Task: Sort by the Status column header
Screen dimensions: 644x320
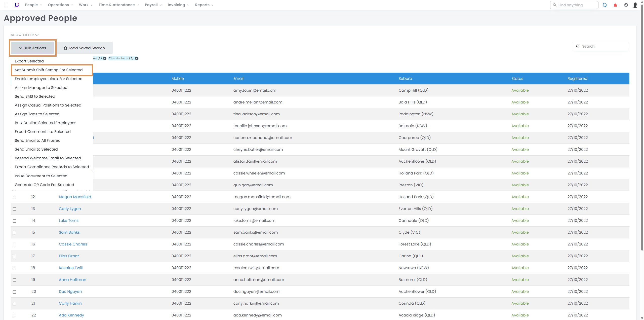Action: click(517, 79)
